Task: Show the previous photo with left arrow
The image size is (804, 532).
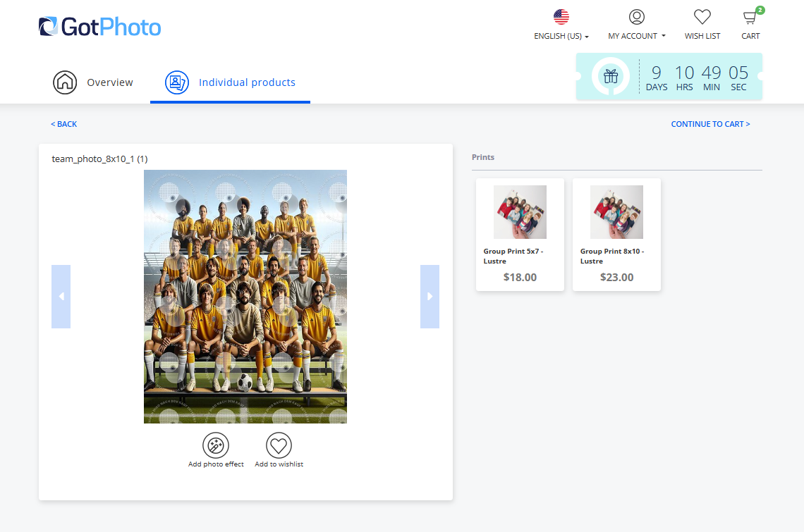Action: click(61, 296)
